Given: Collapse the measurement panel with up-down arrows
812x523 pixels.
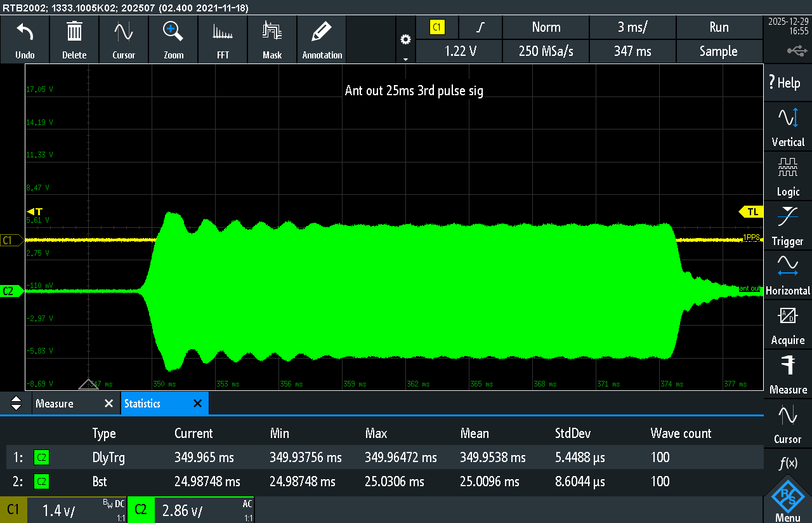Looking at the screenshot, I should 16,404.
